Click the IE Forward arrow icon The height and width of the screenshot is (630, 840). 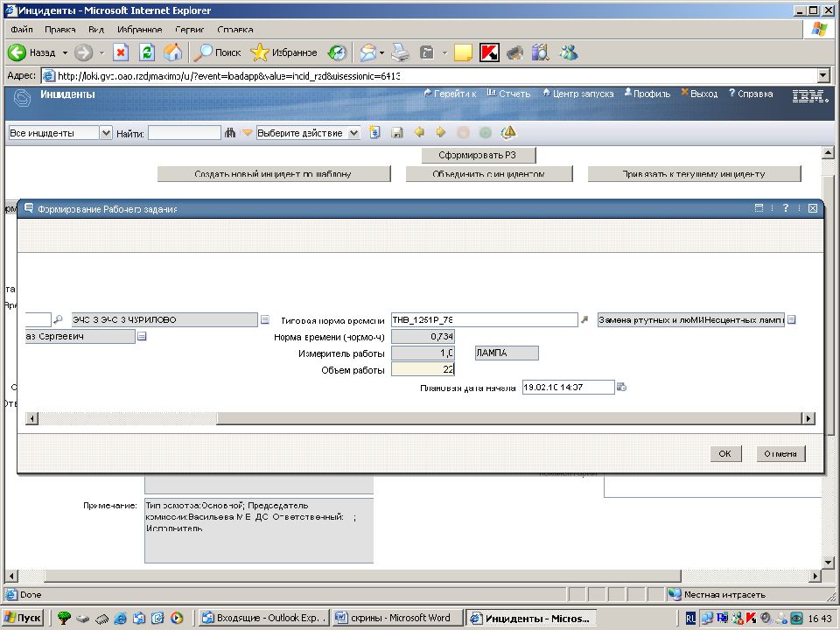click(x=83, y=52)
